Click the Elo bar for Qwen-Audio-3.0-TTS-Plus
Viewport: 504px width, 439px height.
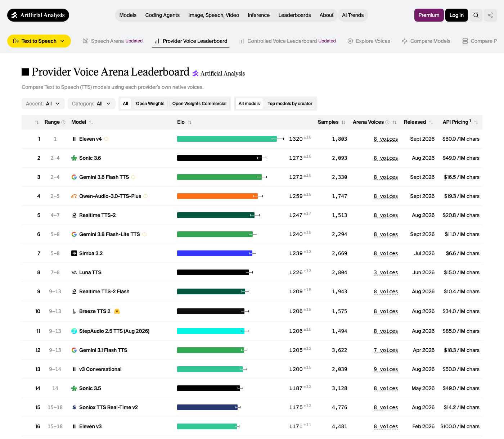[x=217, y=196]
